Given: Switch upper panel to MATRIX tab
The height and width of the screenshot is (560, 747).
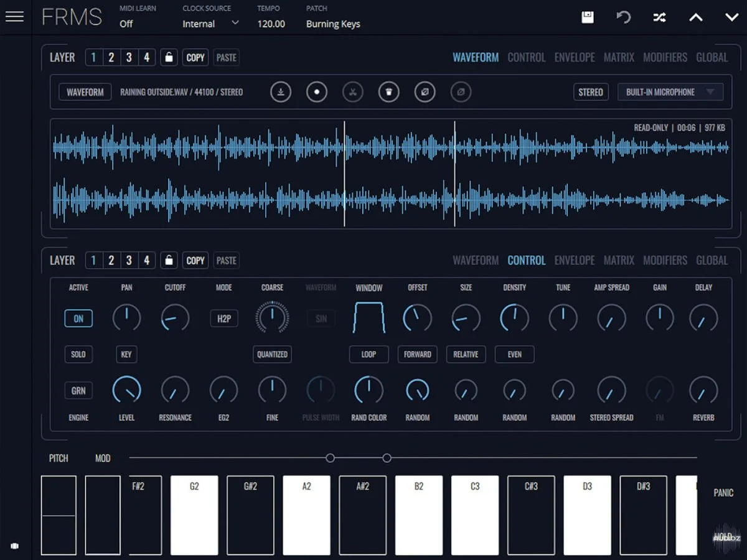Looking at the screenshot, I should [x=619, y=57].
